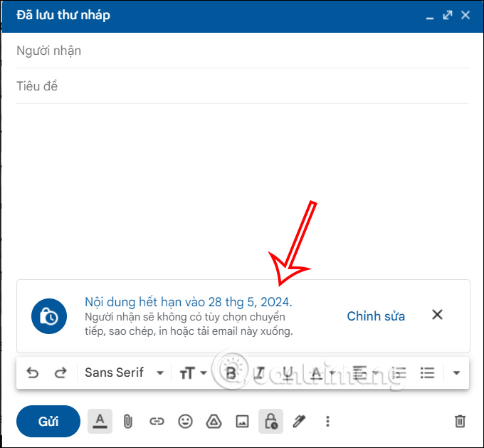Toggle confidential mode lock-clock icon
The image size is (484, 448).
[x=270, y=421]
